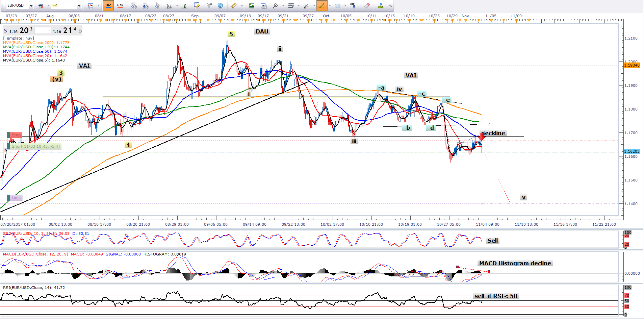Click the zoom in magnifier icon
644x319 pixels.
tap(134, 5)
